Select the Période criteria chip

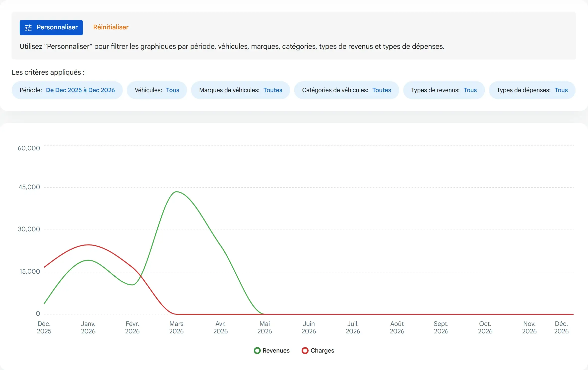[67, 90]
